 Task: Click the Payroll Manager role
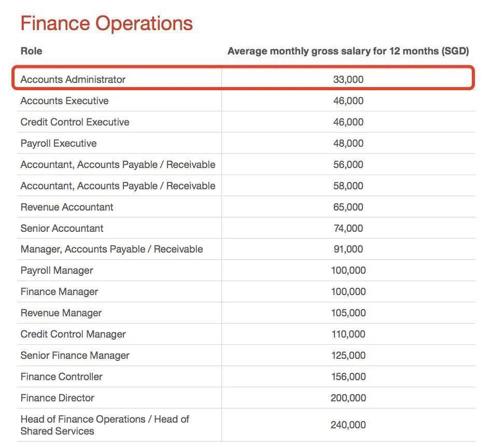pos(57,271)
